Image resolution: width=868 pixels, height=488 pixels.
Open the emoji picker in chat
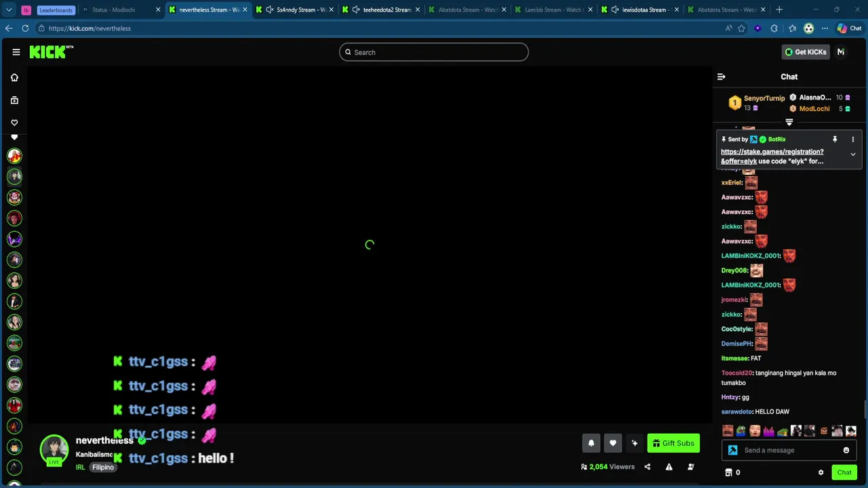(846, 450)
